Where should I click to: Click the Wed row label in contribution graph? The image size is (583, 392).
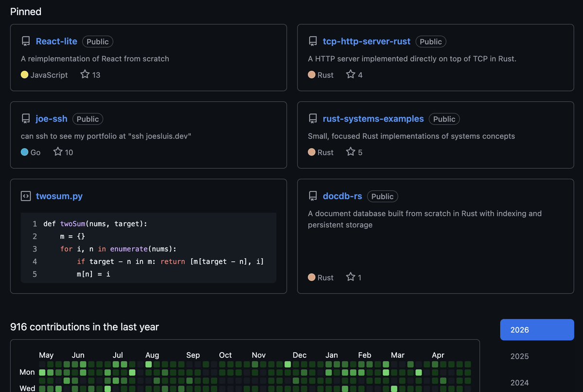[27, 388]
